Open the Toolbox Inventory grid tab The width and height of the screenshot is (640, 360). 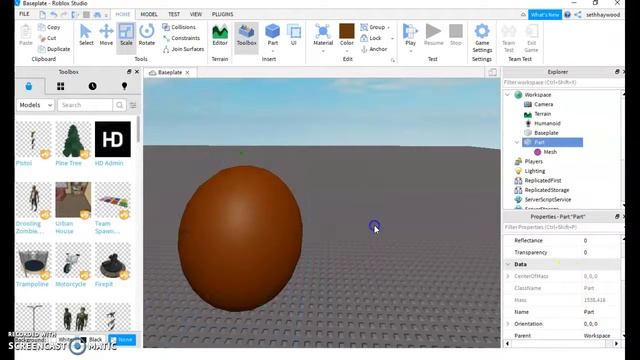[x=60, y=86]
